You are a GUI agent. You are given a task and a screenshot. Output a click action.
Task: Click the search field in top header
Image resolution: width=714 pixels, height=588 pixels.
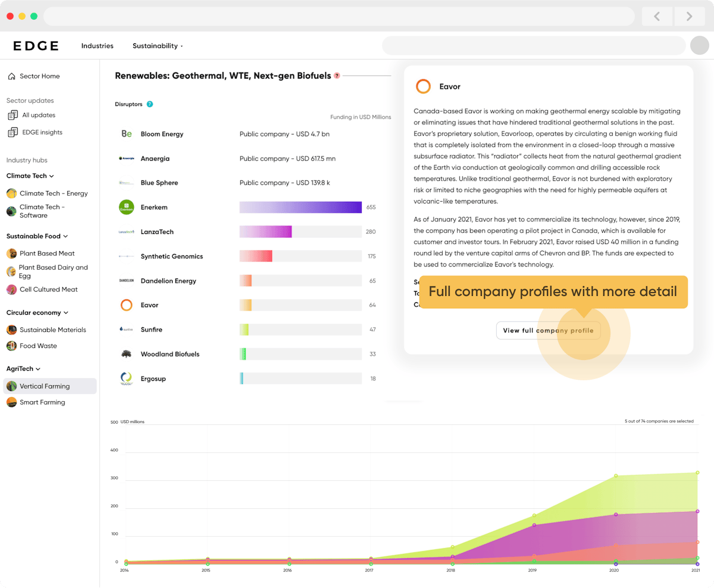pos(533,45)
